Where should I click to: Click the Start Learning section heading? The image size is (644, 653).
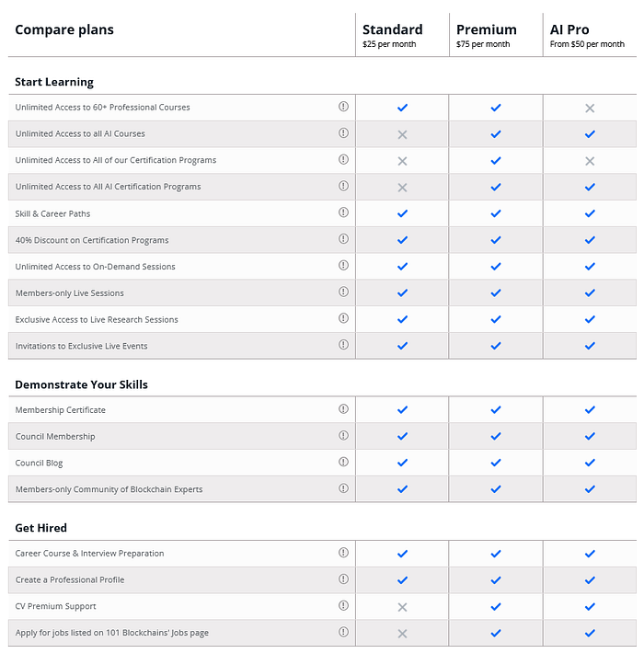point(54,82)
